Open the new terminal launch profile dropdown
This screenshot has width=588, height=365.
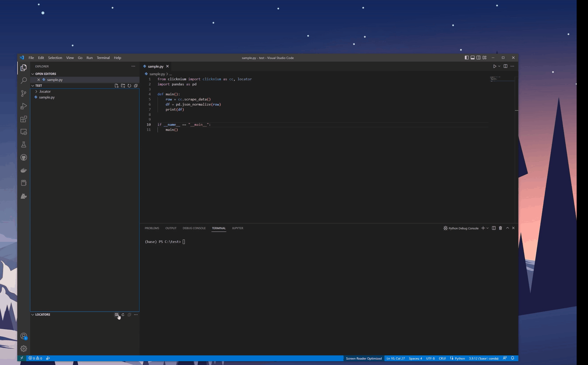tap(488, 228)
